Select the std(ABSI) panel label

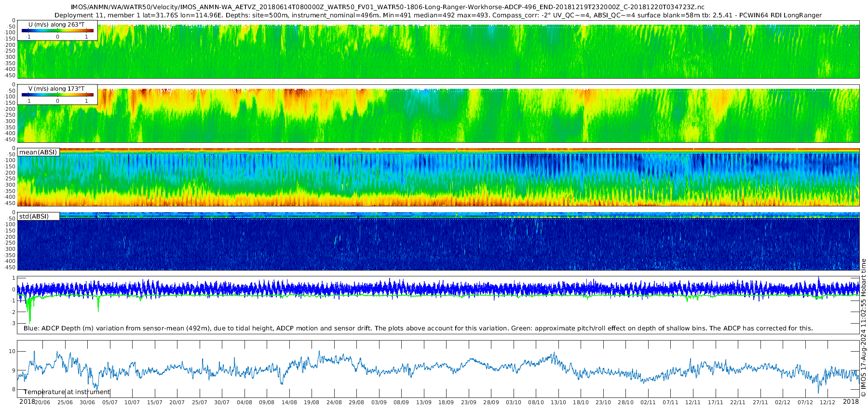pyautogui.click(x=38, y=216)
